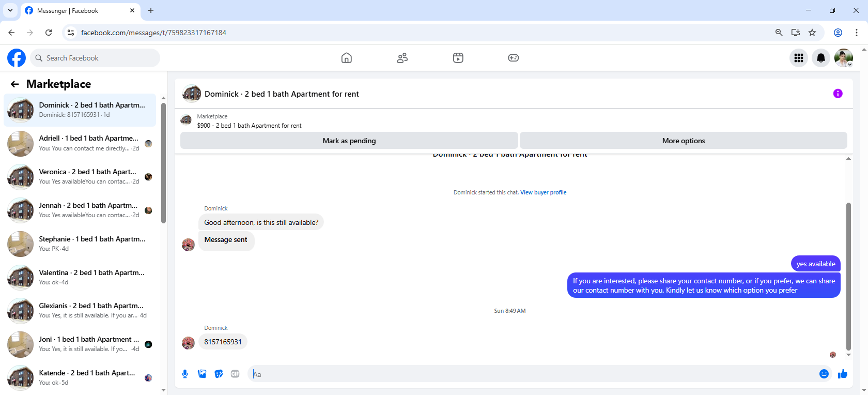The height and width of the screenshot is (395, 868).
Task: Close the Messenger | Facebook tab
Action: [132, 10]
